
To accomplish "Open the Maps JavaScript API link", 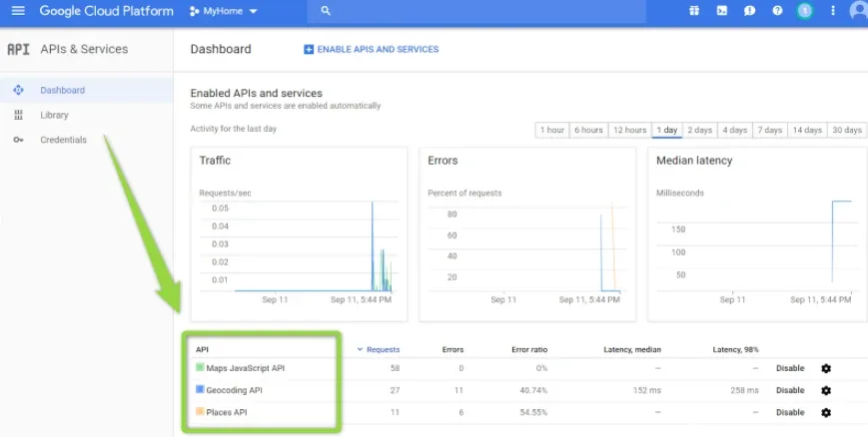I will coord(246,368).
